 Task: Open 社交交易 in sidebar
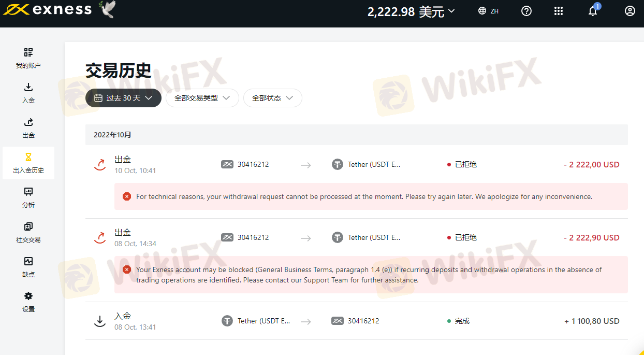coord(28,233)
